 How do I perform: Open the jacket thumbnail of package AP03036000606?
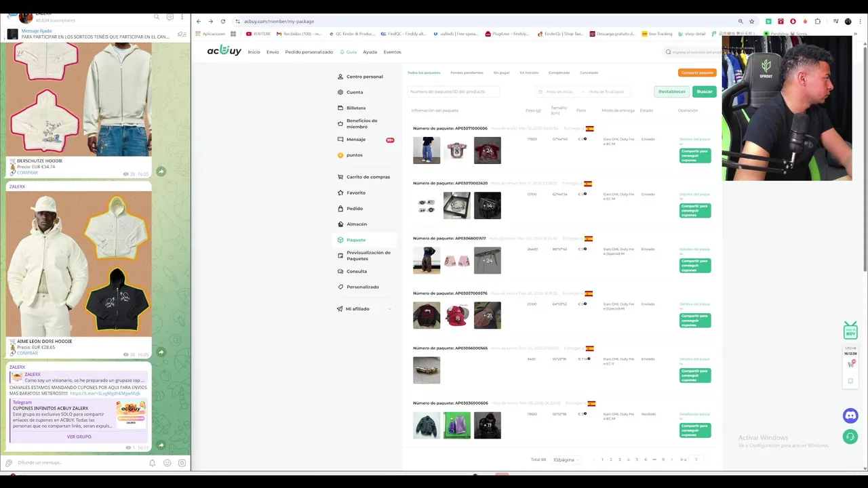427,425
